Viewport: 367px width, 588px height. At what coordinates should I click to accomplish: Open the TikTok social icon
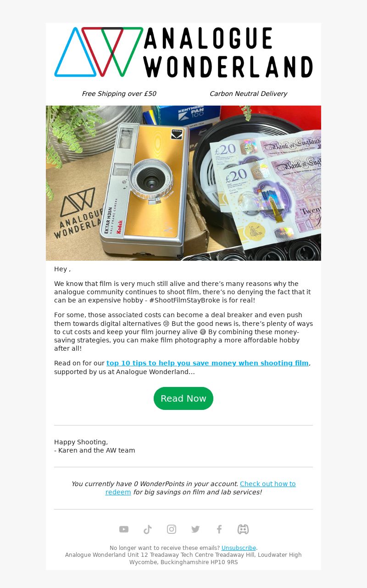click(148, 529)
